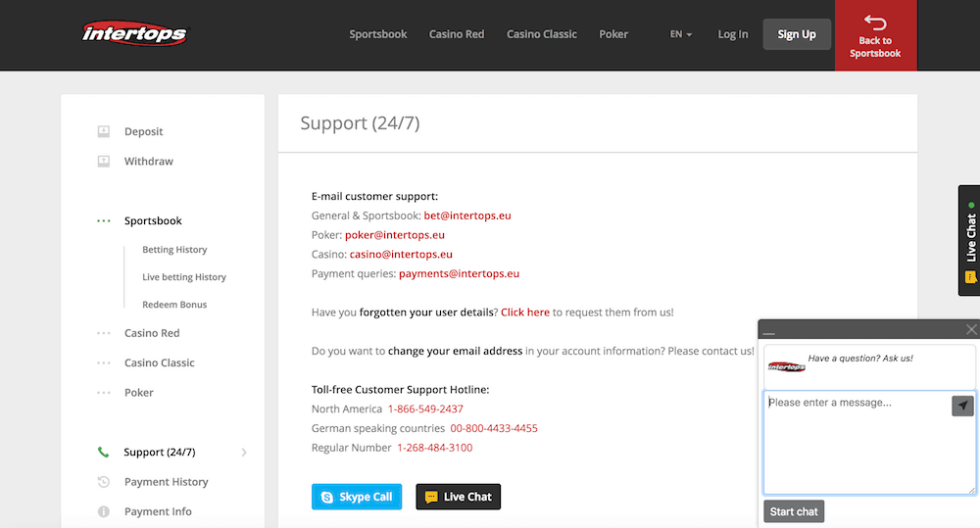Open Redeem Bonus sidebar item
The width and height of the screenshot is (980, 528).
(x=174, y=305)
